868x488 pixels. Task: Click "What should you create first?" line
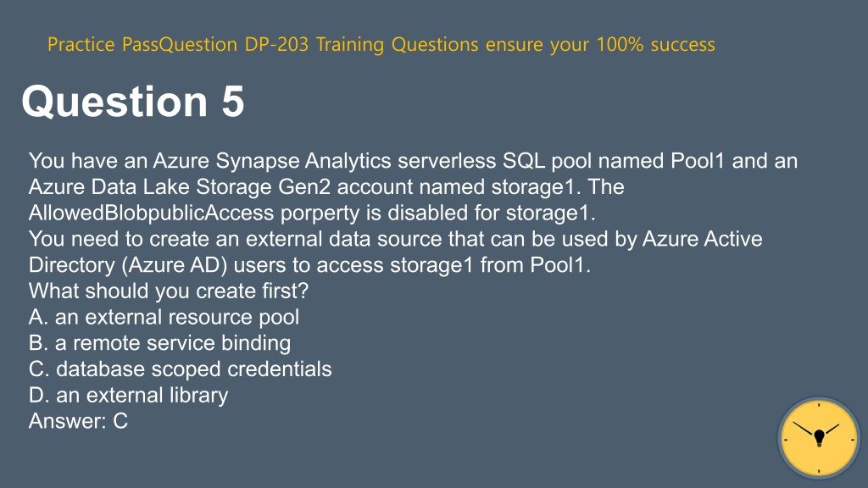pos(169,291)
